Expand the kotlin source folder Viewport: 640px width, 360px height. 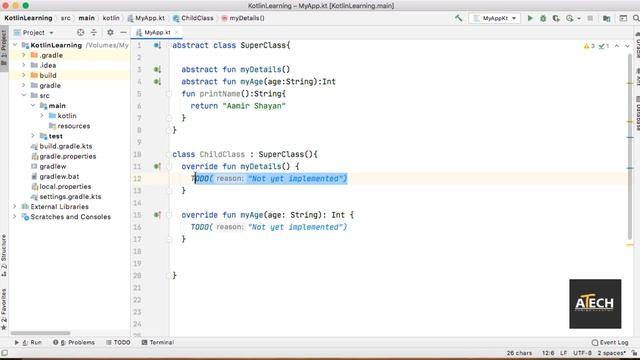pyautogui.click(x=42, y=116)
